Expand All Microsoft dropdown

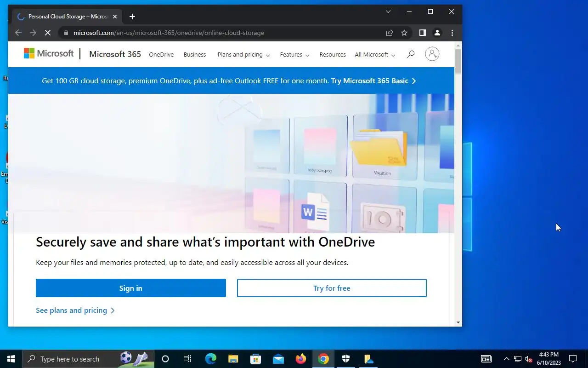pyautogui.click(x=375, y=54)
